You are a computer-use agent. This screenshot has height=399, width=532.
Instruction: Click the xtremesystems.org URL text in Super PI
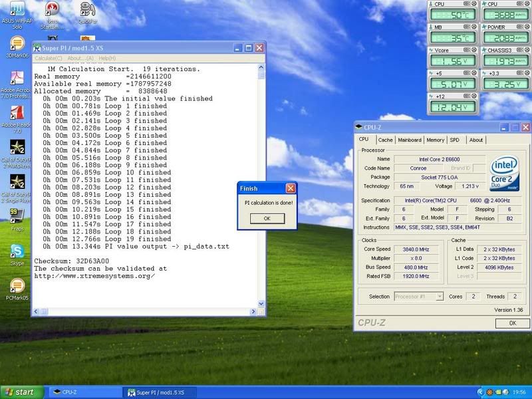(94, 276)
